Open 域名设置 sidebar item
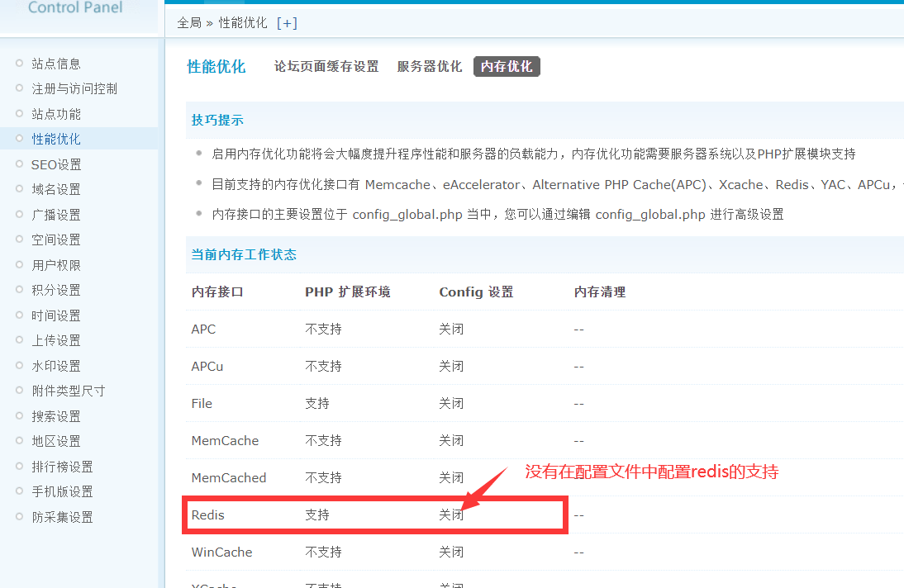Screen dimensions: 904x588 pos(56,189)
